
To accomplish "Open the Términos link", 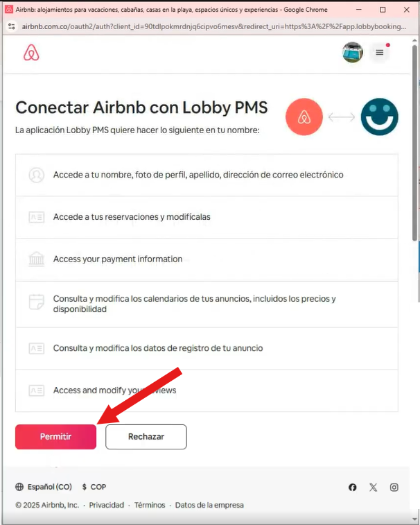I will 150,505.
